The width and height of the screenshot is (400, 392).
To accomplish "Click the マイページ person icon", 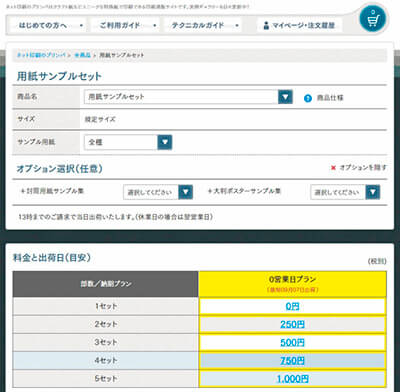I will point(266,25).
